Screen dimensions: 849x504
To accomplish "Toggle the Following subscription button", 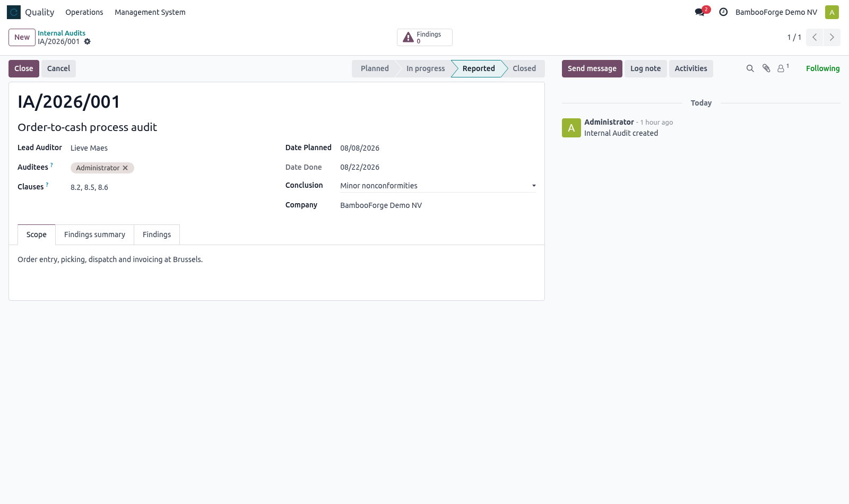I will point(822,68).
